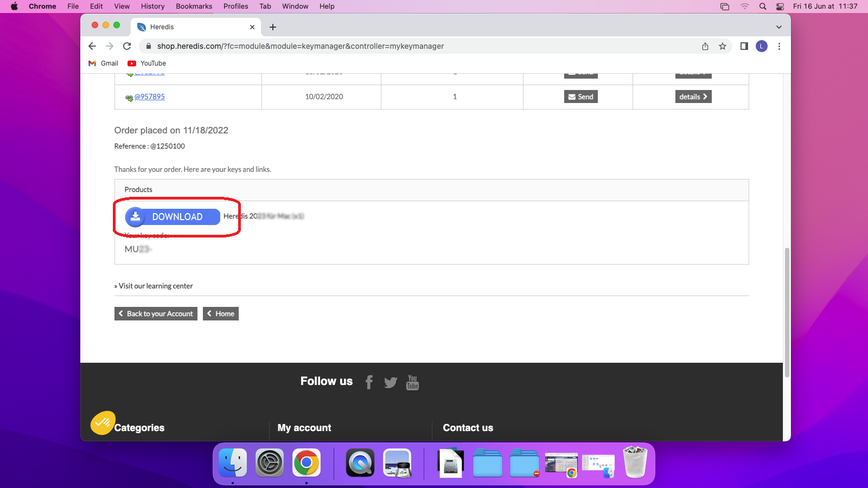Click the share page icon
The width and height of the screenshot is (868, 488).
click(x=705, y=47)
